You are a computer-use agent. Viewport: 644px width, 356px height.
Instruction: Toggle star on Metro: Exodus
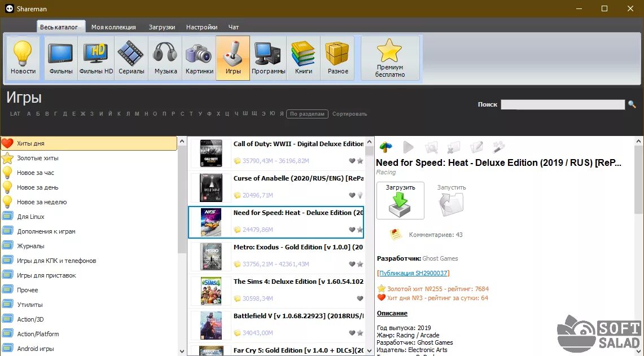tap(360, 264)
